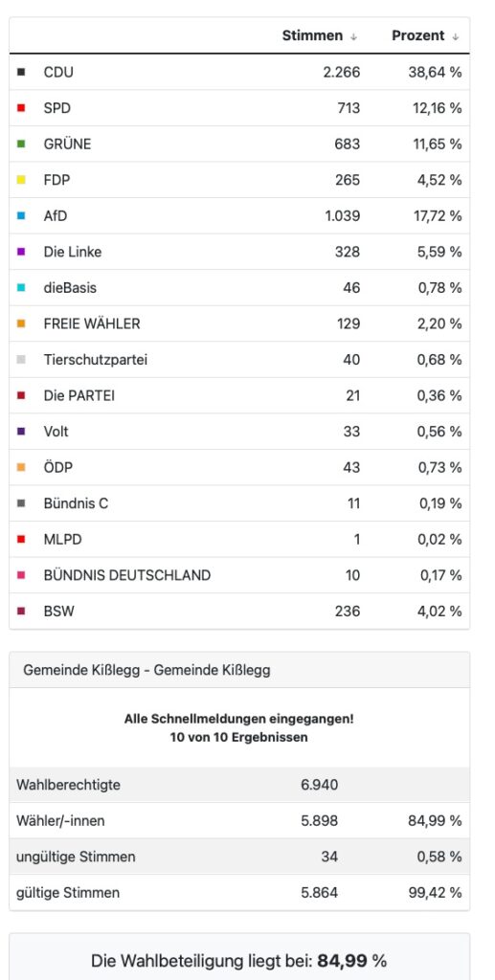Click the ungültige Stimmen row
The height and width of the screenshot is (980, 495).
(x=239, y=857)
